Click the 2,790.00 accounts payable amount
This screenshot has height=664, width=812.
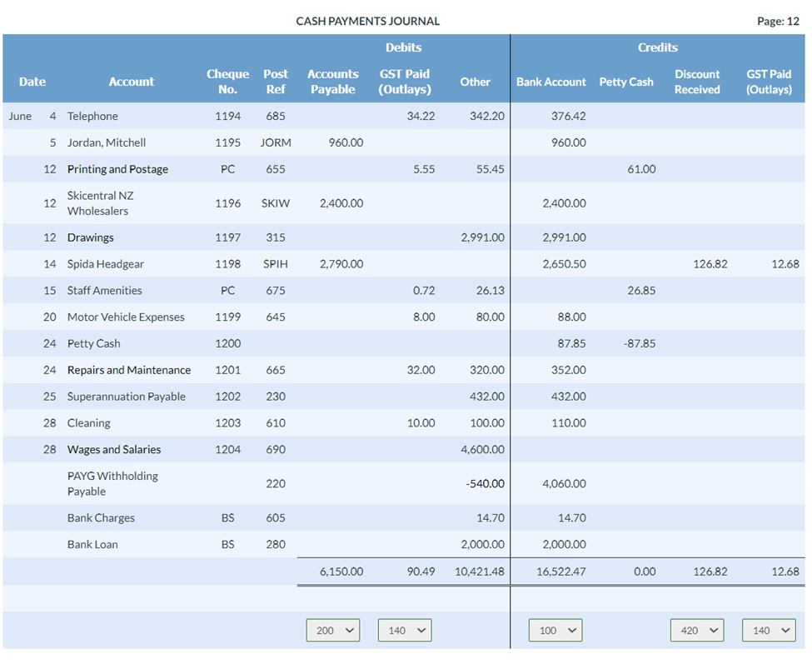coord(341,263)
